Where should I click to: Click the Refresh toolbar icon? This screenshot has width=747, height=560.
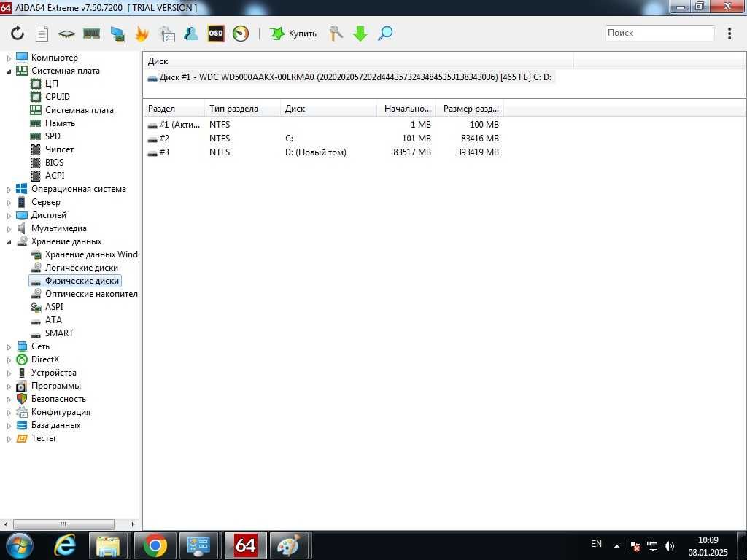click(x=18, y=34)
